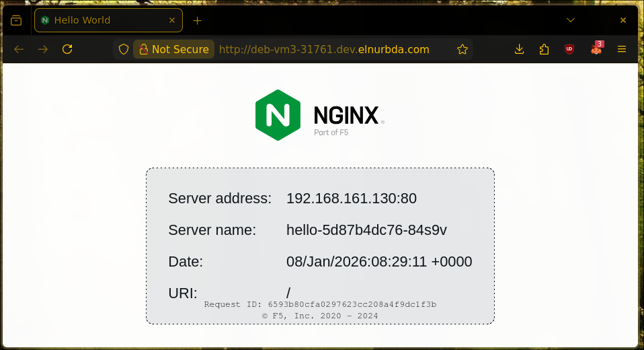Image resolution: width=644 pixels, height=350 pixels.
Task: Open a new tab with plus button
Action: pos(197,21)
